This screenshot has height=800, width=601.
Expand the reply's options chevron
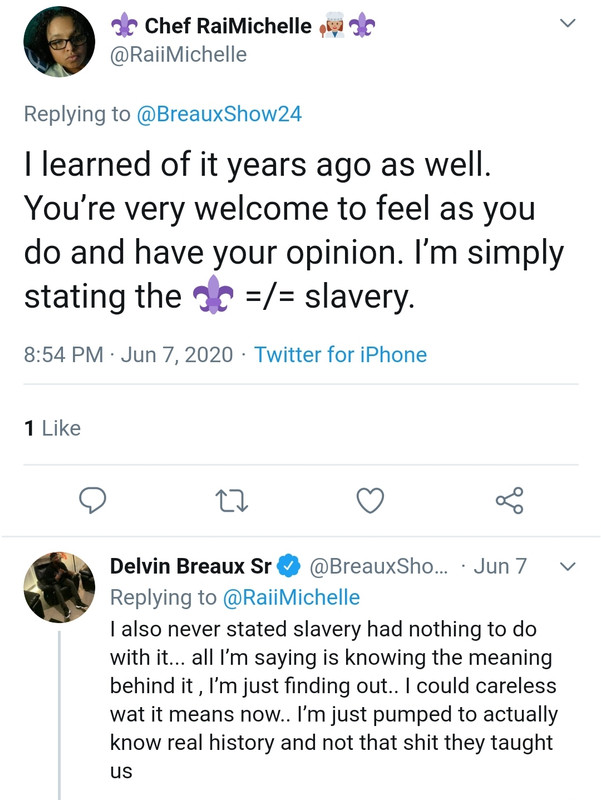[568, 567]
